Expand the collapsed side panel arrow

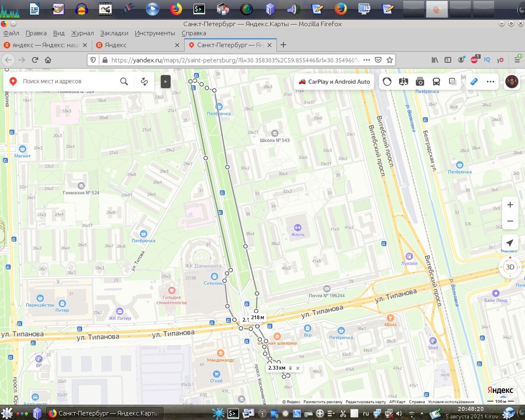[x=165, y=81]
